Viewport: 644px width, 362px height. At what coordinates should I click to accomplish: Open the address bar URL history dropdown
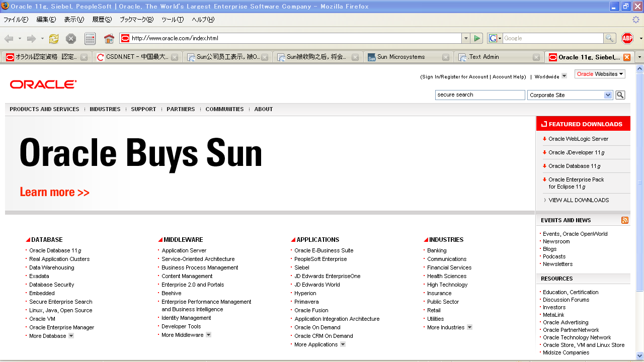pos(466,38)
